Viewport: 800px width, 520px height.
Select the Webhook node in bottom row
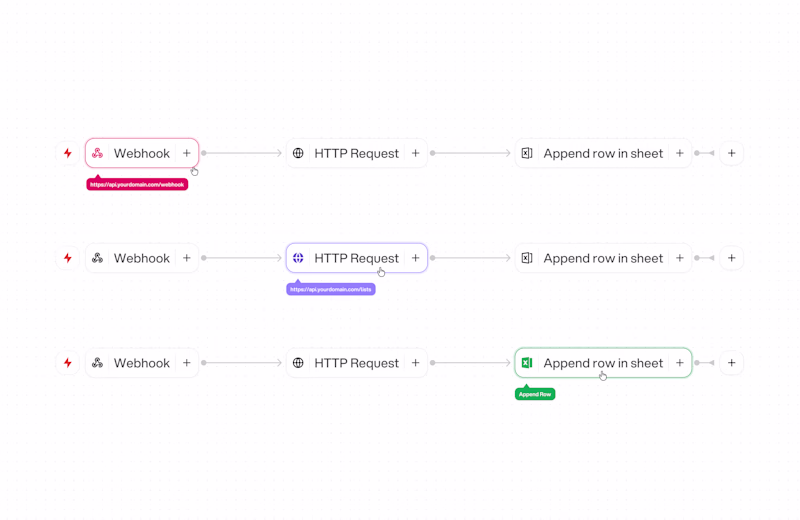click(x=141, y=363)
